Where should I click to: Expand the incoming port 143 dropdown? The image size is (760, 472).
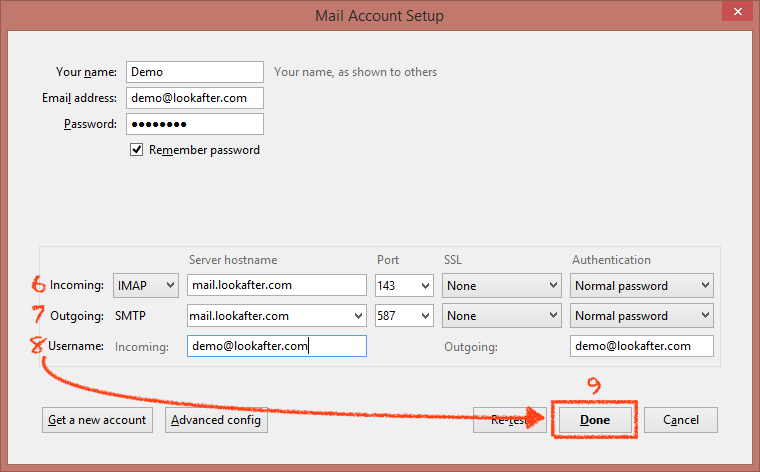(404, 286)
